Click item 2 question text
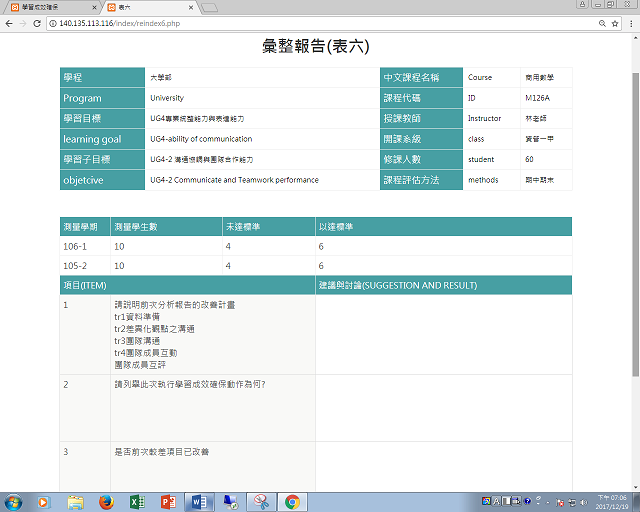 click(x=190, y=385)
